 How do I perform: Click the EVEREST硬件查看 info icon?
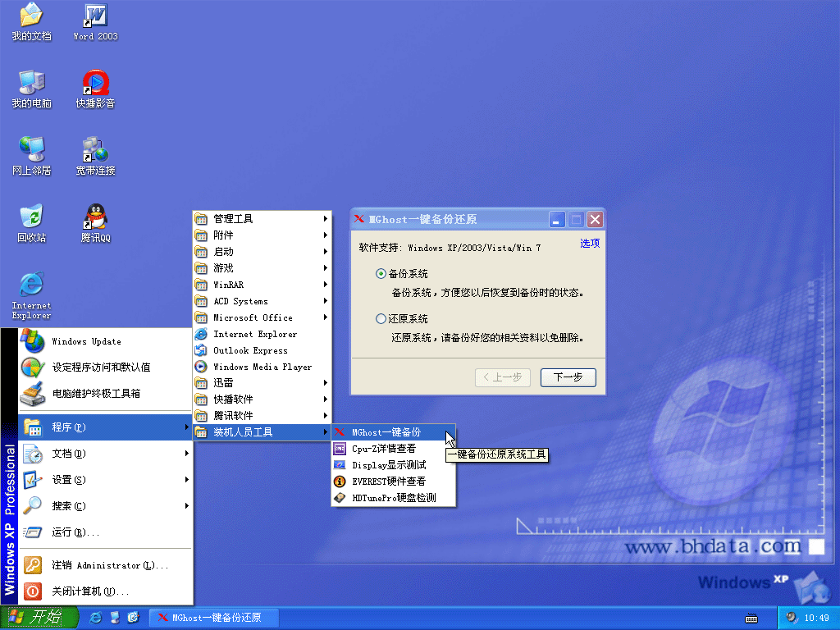click(x=340, y=481)
